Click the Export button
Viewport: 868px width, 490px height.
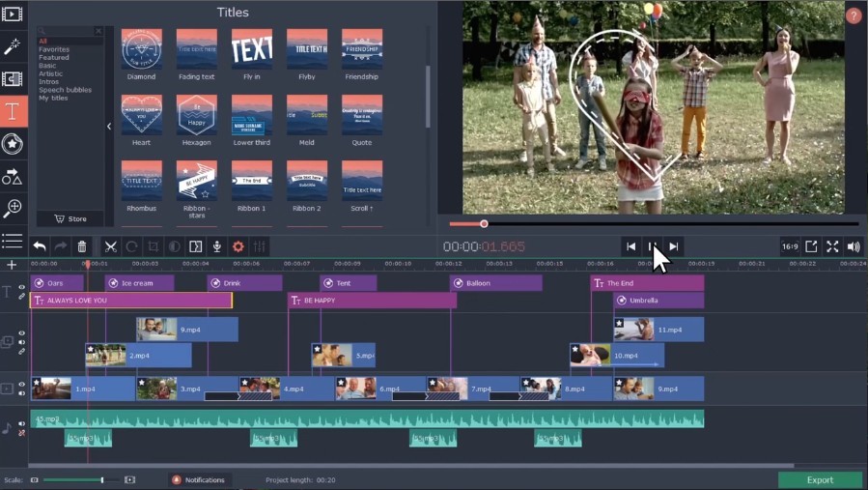point(820,480)
